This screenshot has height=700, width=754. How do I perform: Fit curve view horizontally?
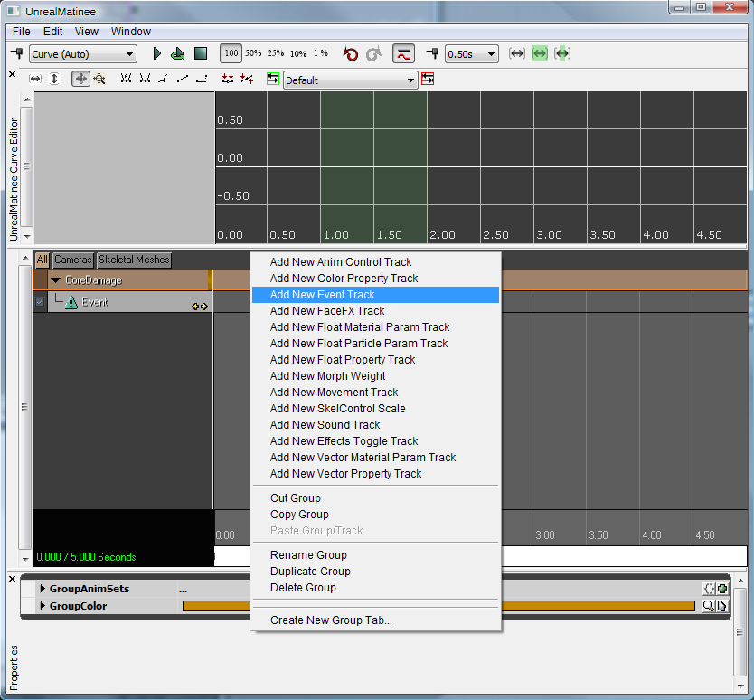35,79
